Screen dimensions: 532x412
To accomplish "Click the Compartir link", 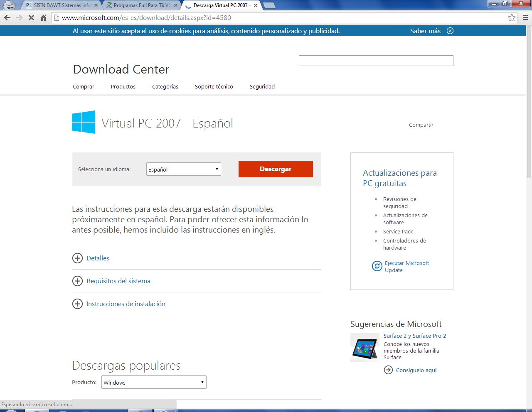I will (421, 125).
